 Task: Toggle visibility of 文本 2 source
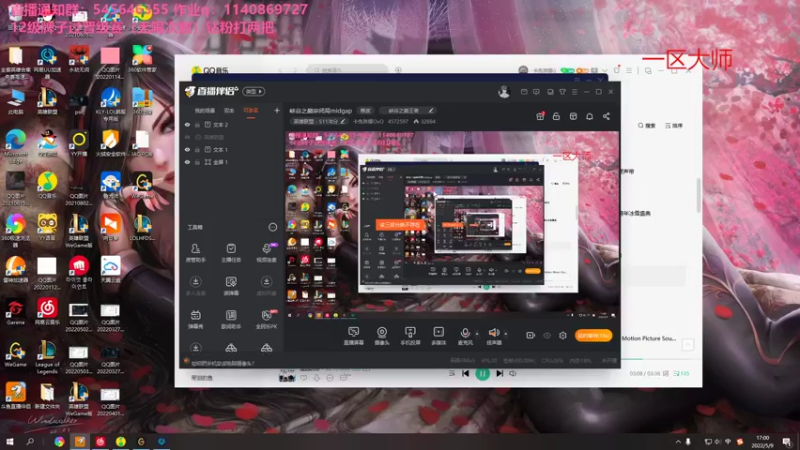(187, 124)
